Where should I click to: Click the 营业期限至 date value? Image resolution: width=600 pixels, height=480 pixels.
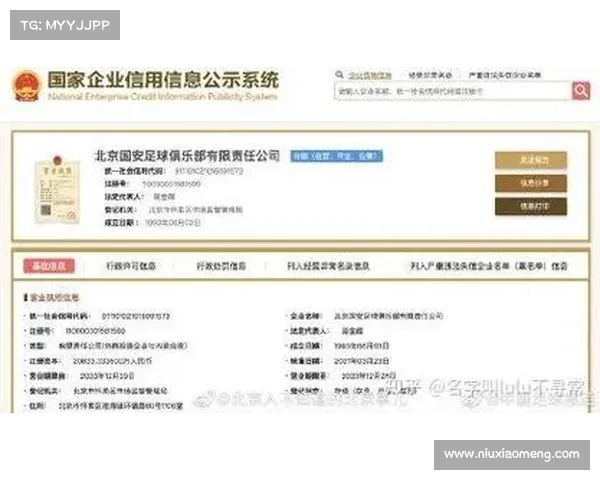(368, 376)
